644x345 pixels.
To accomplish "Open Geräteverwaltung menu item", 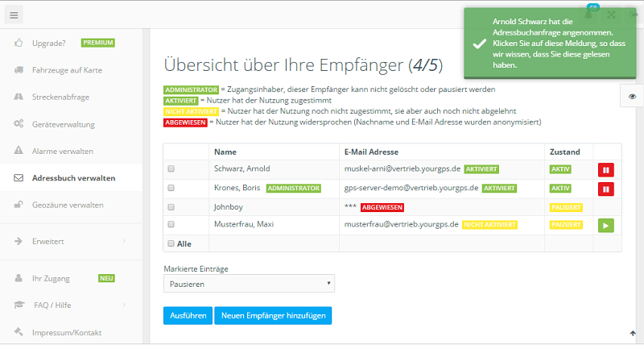I will 64,124.
